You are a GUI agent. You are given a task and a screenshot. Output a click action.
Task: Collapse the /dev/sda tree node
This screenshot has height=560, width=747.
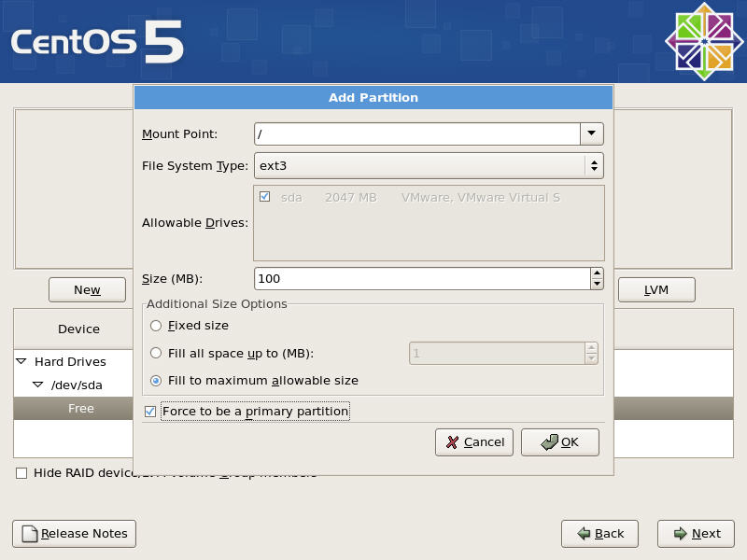click(38, 385)
